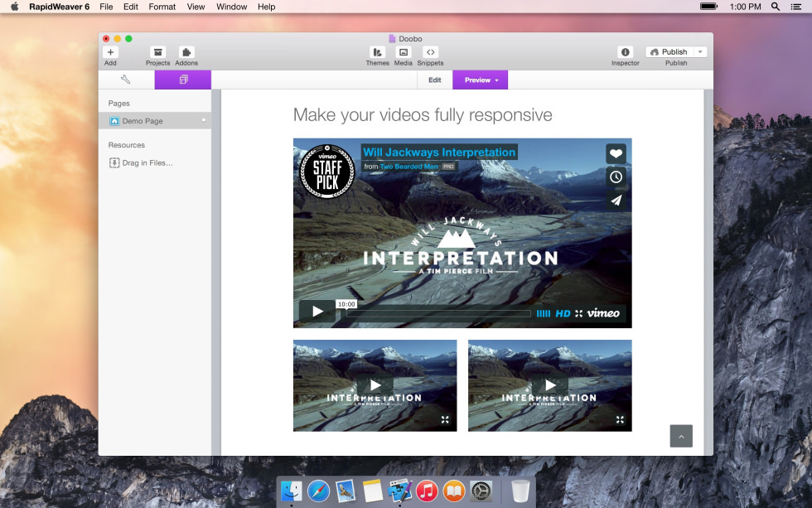Viewport: 812px width, 508px height.
Task: Click the Demo Page status dot
Action: pyautogui.click(x=204, y=120)
